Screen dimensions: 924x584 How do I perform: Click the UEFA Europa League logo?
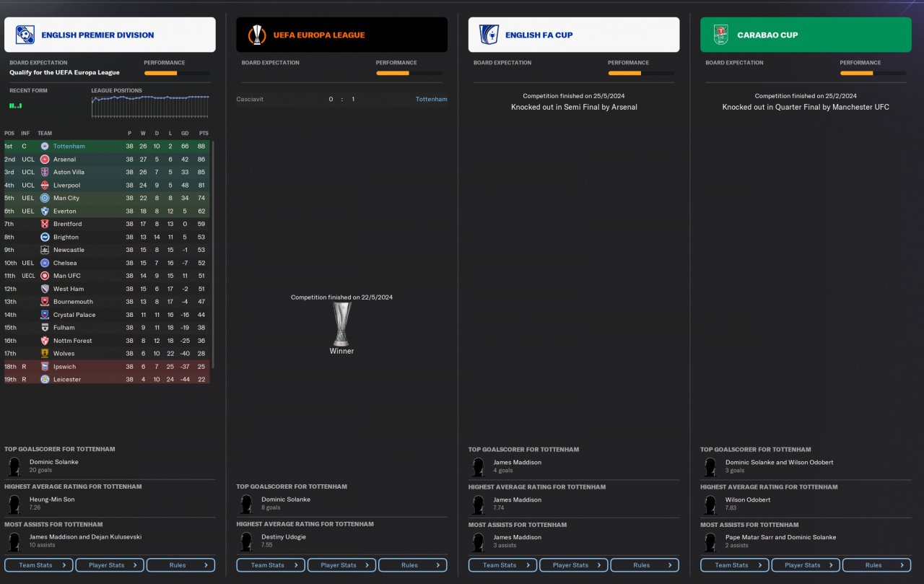click(x=256, y=35)
